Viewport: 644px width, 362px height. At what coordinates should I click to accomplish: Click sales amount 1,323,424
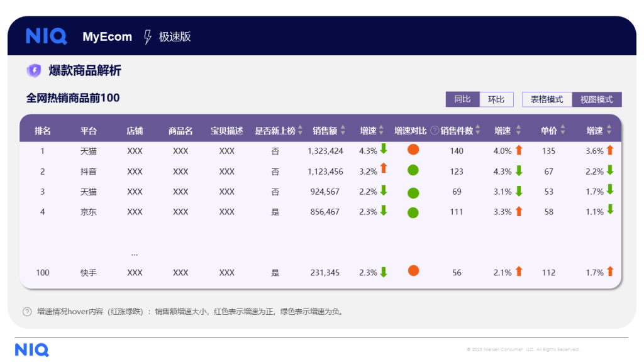[325, 151]
